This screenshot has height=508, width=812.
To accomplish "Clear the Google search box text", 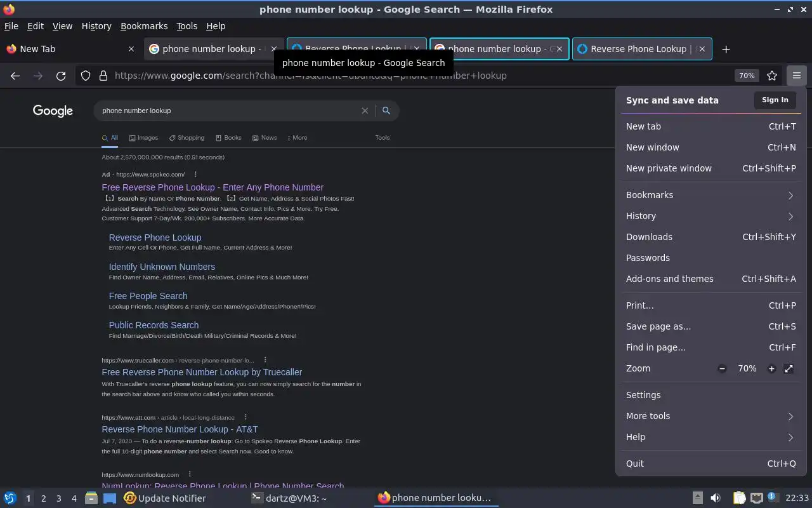I will [365, 110].
